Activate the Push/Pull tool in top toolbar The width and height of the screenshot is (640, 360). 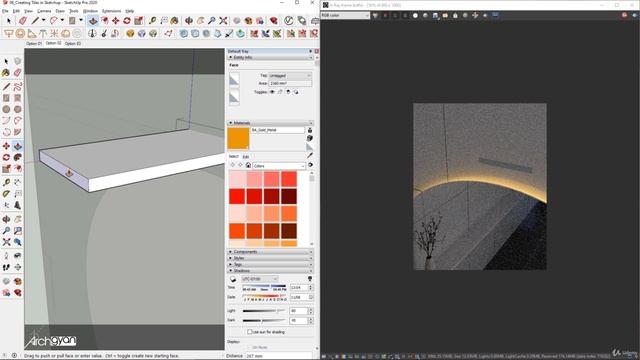click(x=93, y=20)
